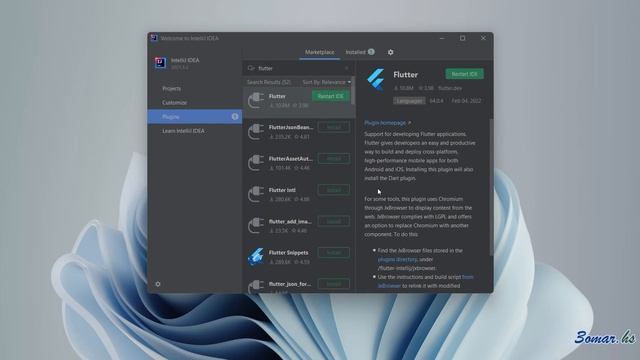Select Flutter Intl plugin icon
Image resolution: width=640 pixels, height=360 pixels.
click(x=256, y=194)
